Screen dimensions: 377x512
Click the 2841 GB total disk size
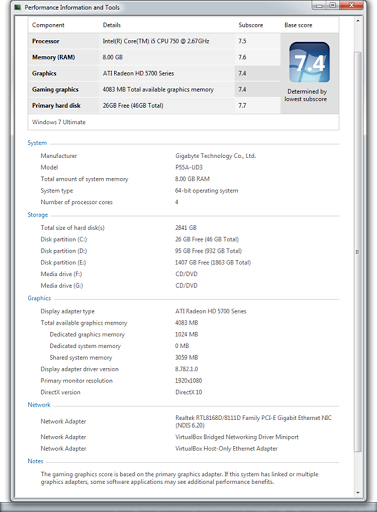(x=186, y=228)
